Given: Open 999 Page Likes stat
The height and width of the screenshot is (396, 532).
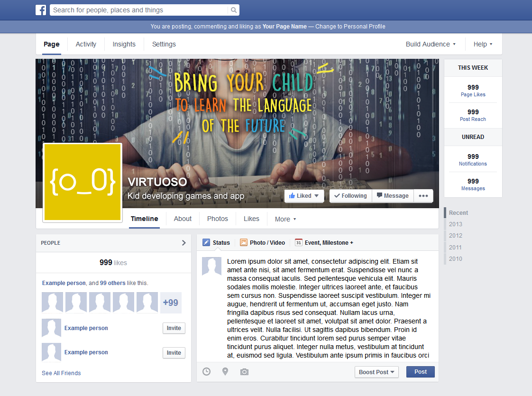Looking at the screenshot, I should coord(473,90).
